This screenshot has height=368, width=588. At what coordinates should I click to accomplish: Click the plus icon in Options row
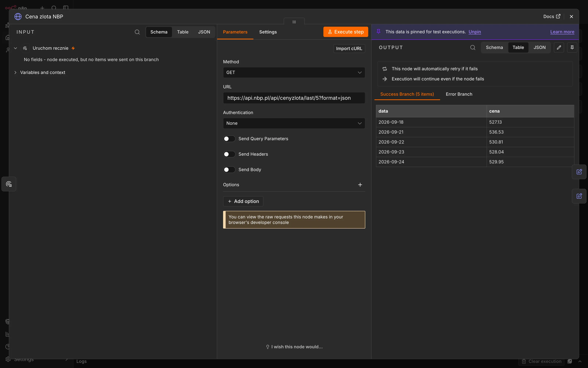pos(360,185)
